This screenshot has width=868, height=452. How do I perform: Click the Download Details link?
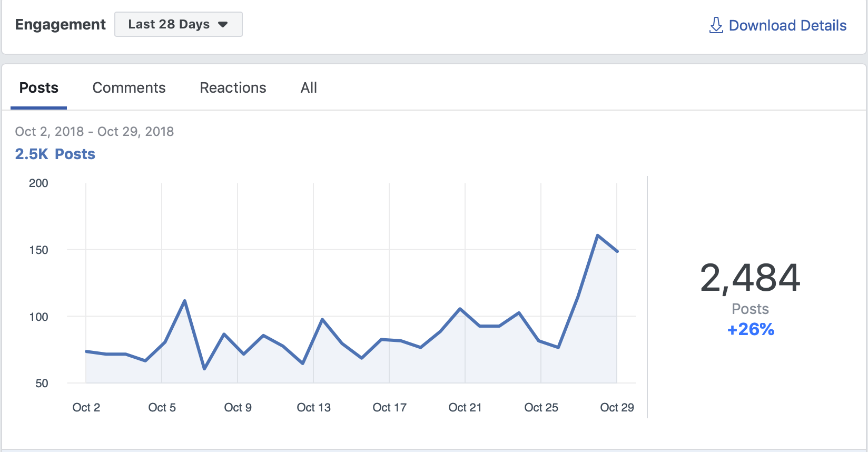[x=787, y=25]
